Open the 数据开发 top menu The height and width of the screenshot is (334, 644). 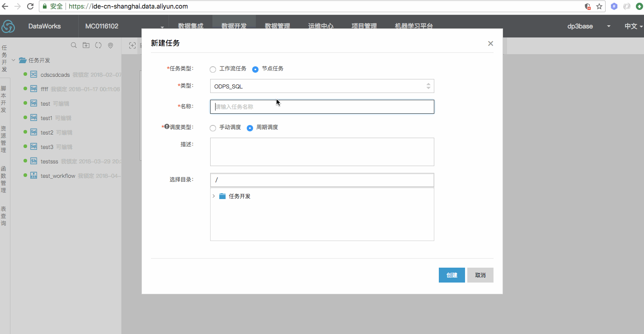coord(234,26)
